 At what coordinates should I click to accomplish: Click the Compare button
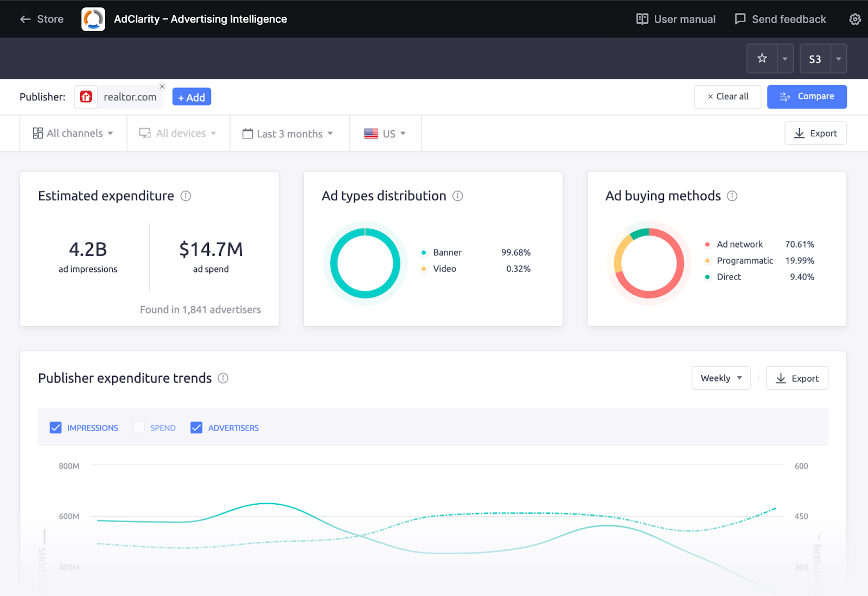[x=807, y=97]
